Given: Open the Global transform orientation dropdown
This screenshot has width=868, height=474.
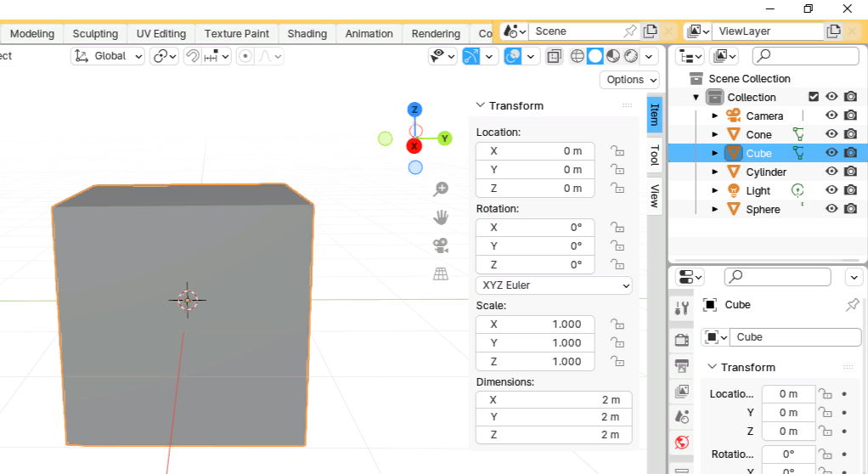Looking at the screenshot, I should [108, 56].
